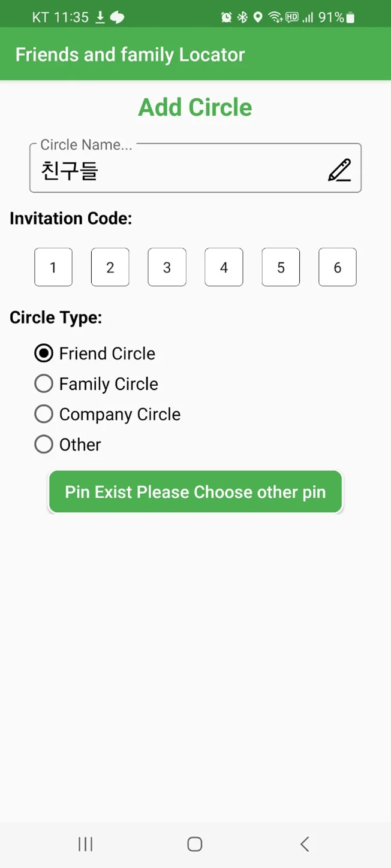Tap the chat bubble notification icon
The image size is (391, 868).
tap(118, 17)
